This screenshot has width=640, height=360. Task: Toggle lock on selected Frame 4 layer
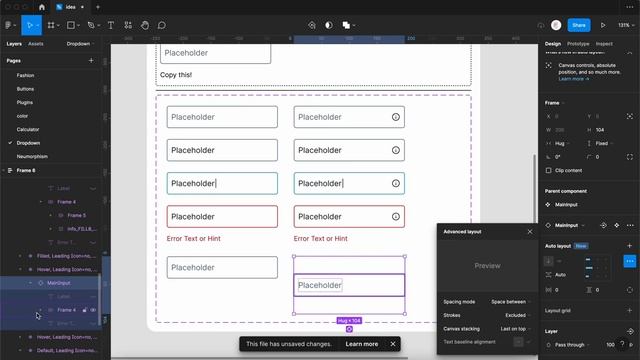(84, 310)
